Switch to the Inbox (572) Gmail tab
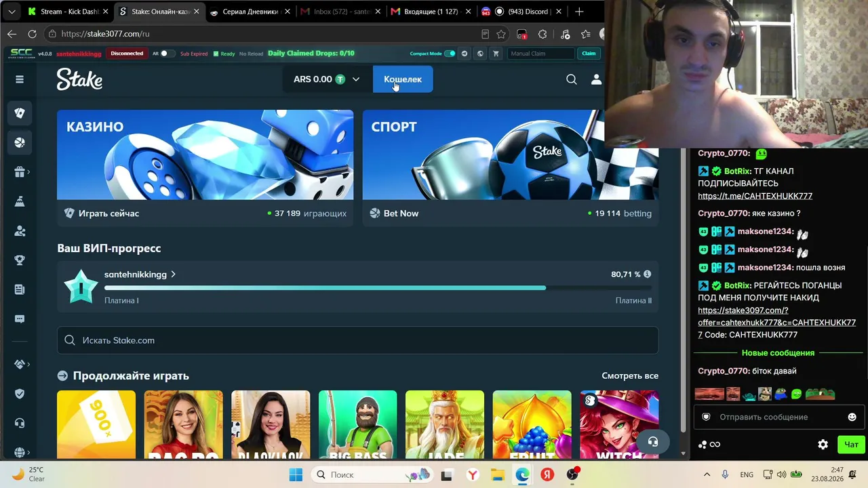This screenshot has width=868, height=488. point(340,12)
